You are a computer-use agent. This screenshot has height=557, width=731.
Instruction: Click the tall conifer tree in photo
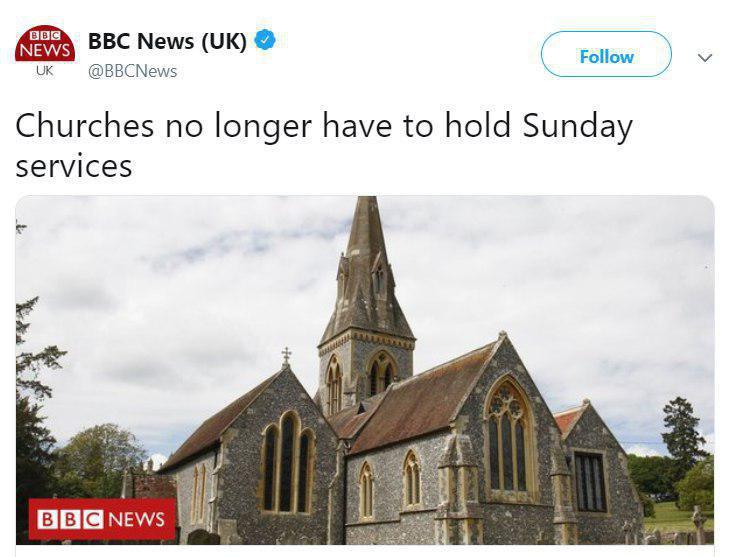coord(682,433)
